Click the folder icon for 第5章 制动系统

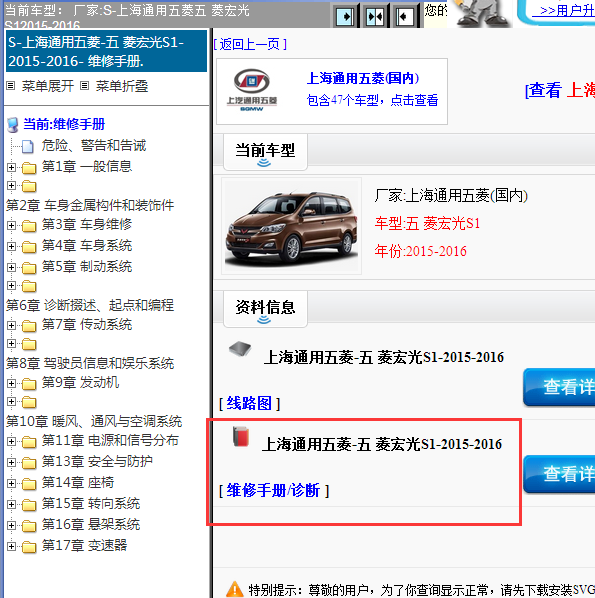[x=29, y=268]
